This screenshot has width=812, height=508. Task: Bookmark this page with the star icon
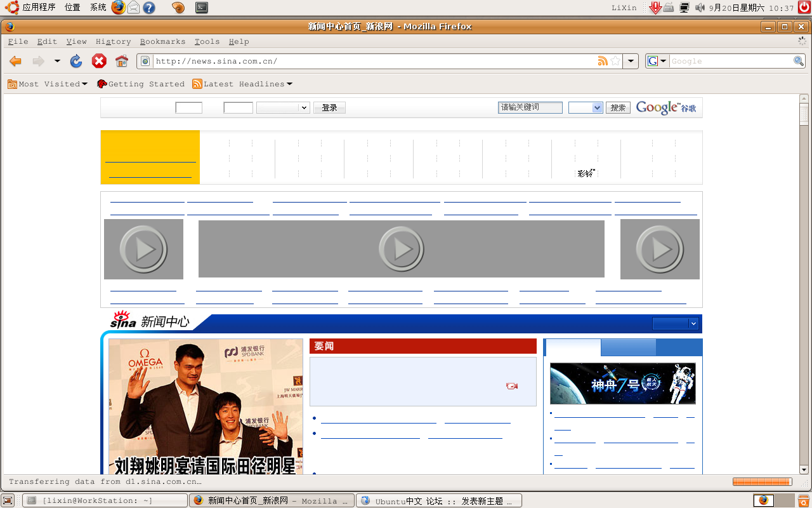tap(615, 61)
